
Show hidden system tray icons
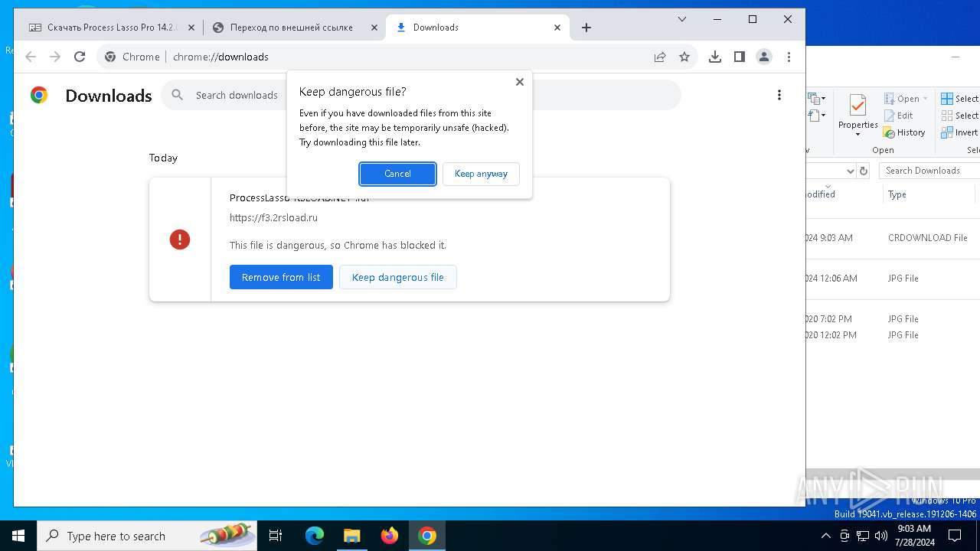click(x=825, y=536)
